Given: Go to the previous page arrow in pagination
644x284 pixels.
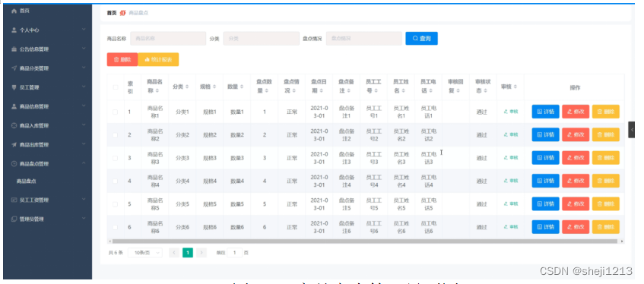Looking at the screenshot, I should coord(174,253).
